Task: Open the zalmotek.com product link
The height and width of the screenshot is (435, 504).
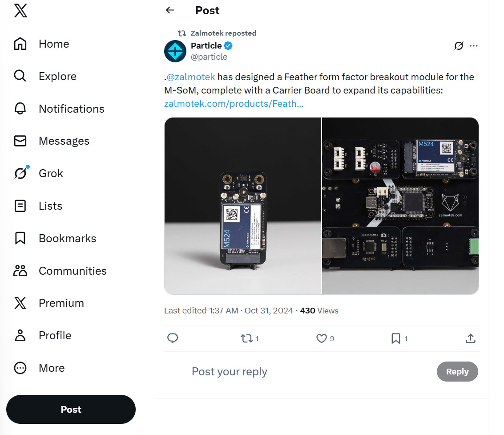Action: tap(234, 104)
